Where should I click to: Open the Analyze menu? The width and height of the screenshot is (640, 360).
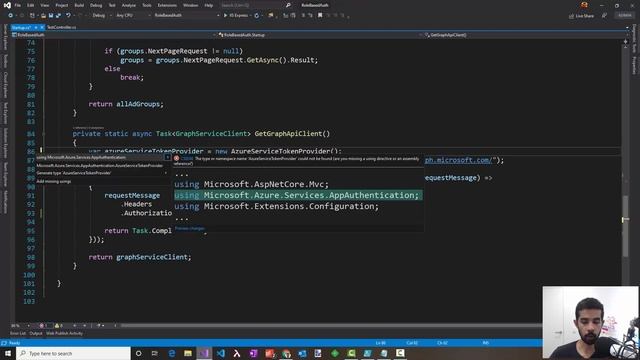pos(129,5)
